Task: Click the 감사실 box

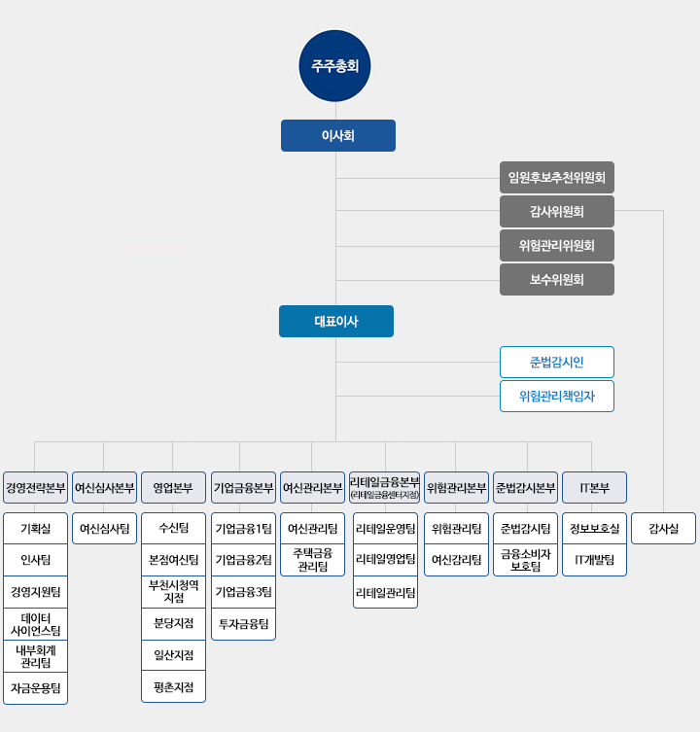Action: point(664,529)
